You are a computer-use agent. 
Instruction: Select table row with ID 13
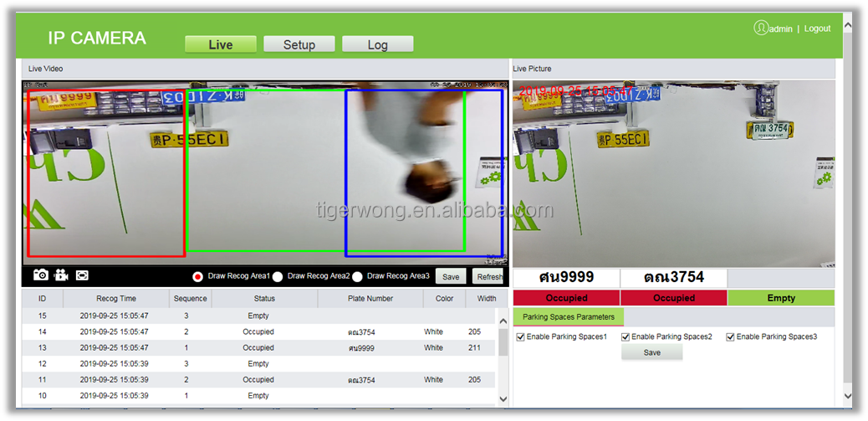point(258,348)
